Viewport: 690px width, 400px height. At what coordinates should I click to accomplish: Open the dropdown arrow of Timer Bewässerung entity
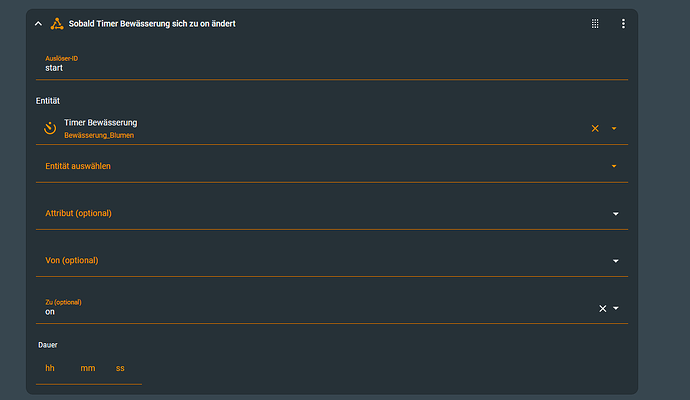(614, 128)
